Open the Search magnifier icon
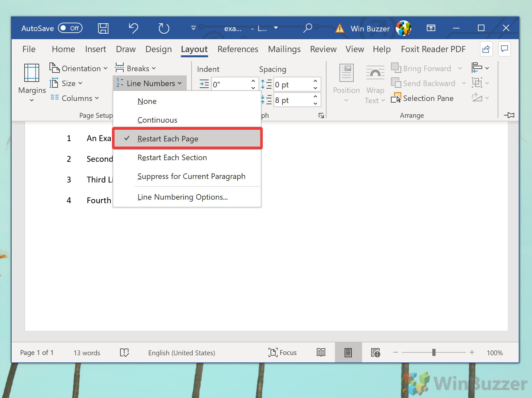532x398 pixels. (x=307, y=28)
